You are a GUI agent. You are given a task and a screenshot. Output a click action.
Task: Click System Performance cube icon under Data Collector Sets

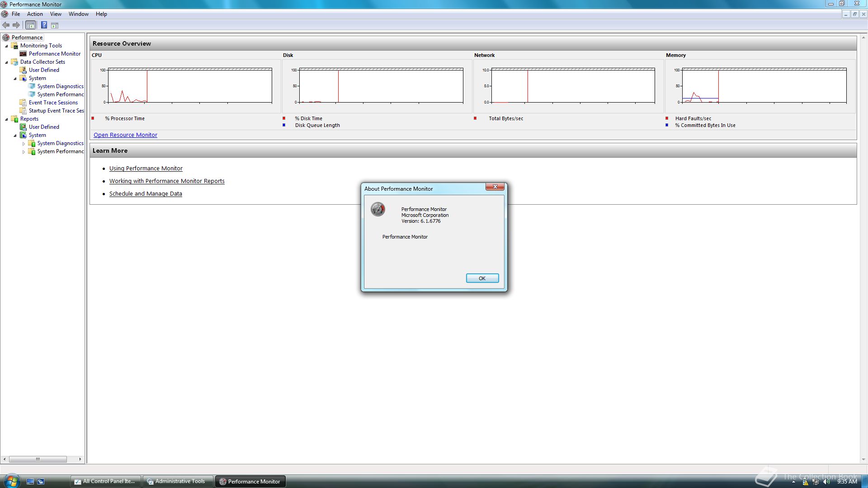(32, 94)
